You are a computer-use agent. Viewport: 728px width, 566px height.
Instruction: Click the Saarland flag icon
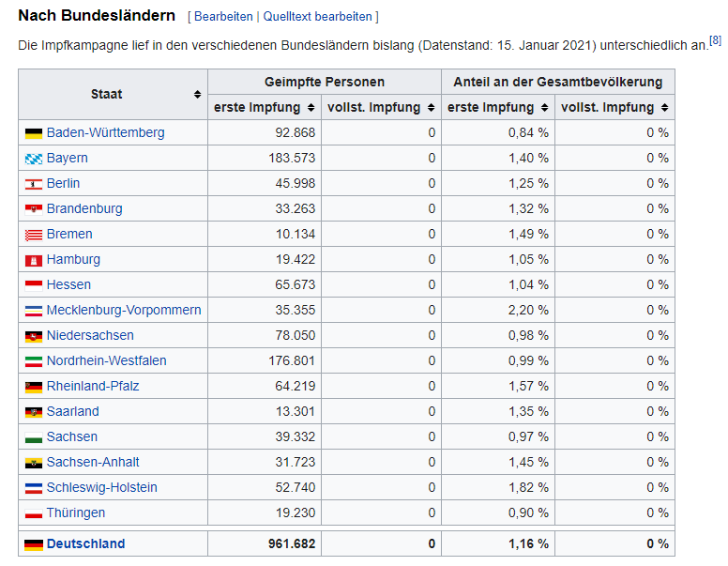[34, 412]
